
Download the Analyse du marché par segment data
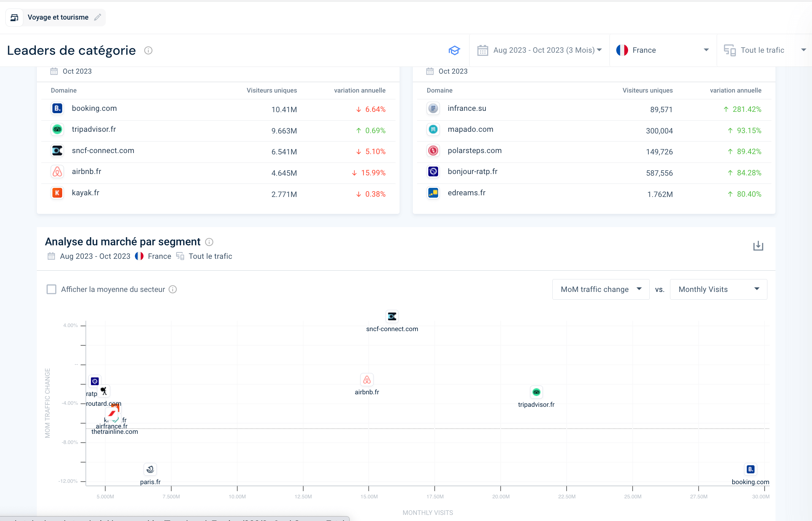pyautogui.click(x=758, y=246)
